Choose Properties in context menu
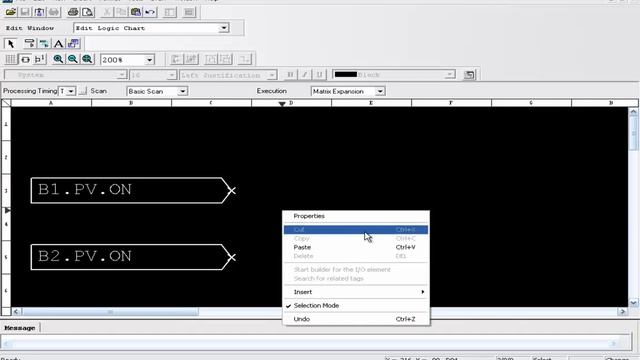The image size is (640, 360). click(356, 216)
